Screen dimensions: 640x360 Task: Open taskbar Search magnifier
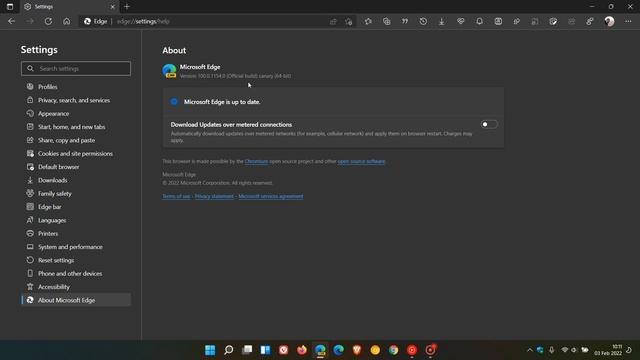point(229,350)
